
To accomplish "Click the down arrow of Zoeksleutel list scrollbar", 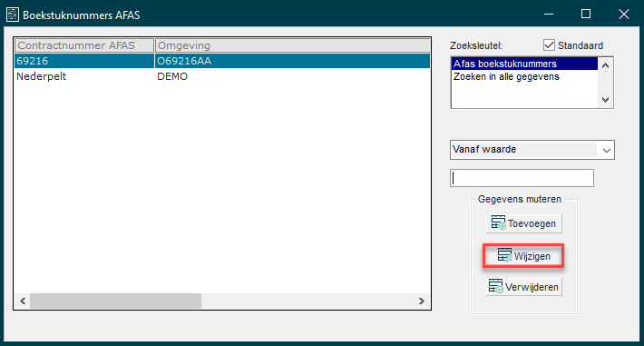I will point(605,100).
